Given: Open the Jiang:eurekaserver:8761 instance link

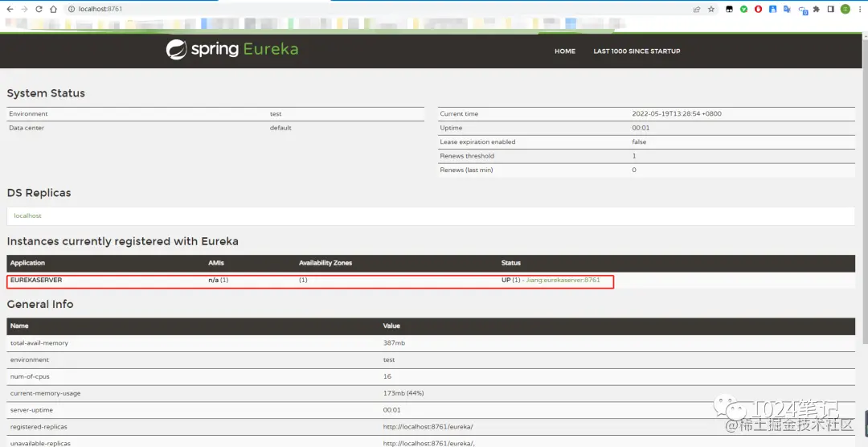Looking at the screenshot, I should (x=563, y=281).
